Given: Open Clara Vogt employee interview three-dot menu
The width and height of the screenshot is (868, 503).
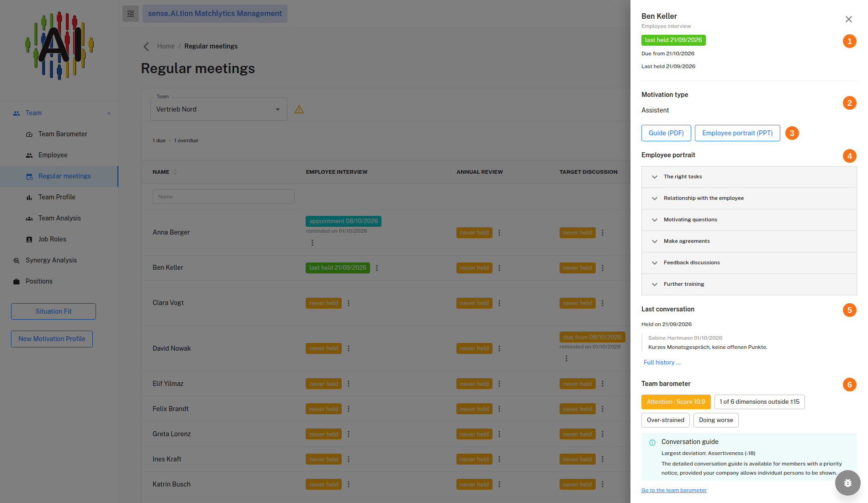Looking at the screenshot, I should pos(349,303).
